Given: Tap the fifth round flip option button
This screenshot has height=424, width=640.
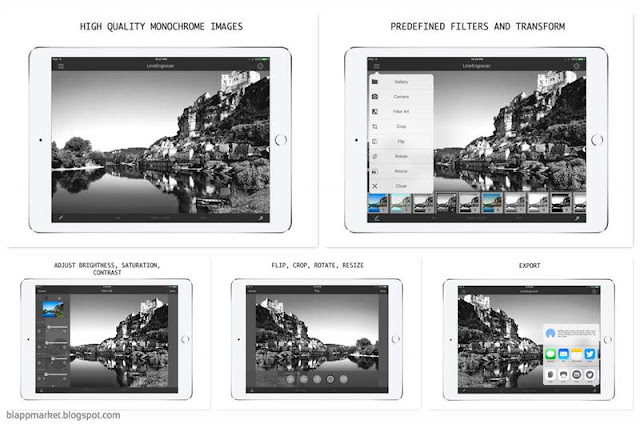Looking at the screenshot, I should [344, 379].
